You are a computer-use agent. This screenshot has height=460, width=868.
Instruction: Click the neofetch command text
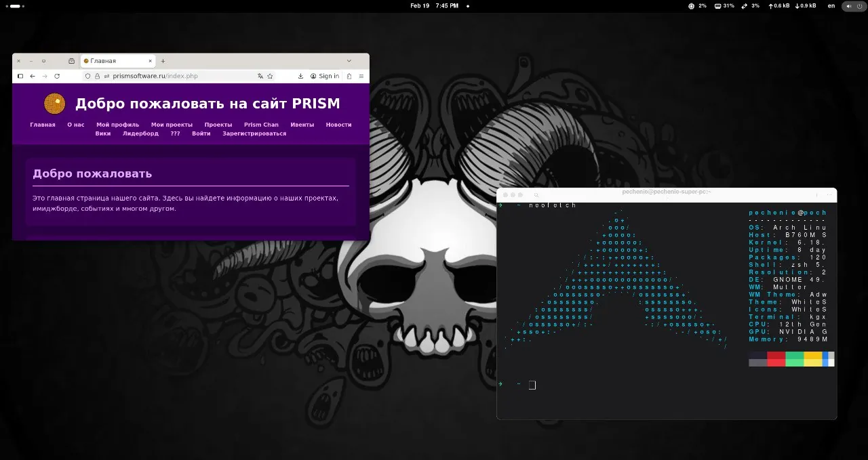(x=552, y=205)
